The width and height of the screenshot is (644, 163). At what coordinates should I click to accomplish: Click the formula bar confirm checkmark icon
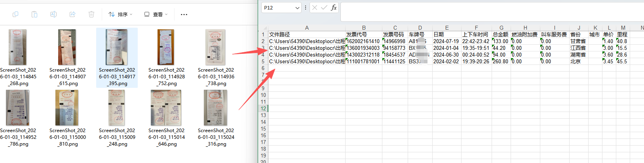pyautogui.click(x=324, y=8)
